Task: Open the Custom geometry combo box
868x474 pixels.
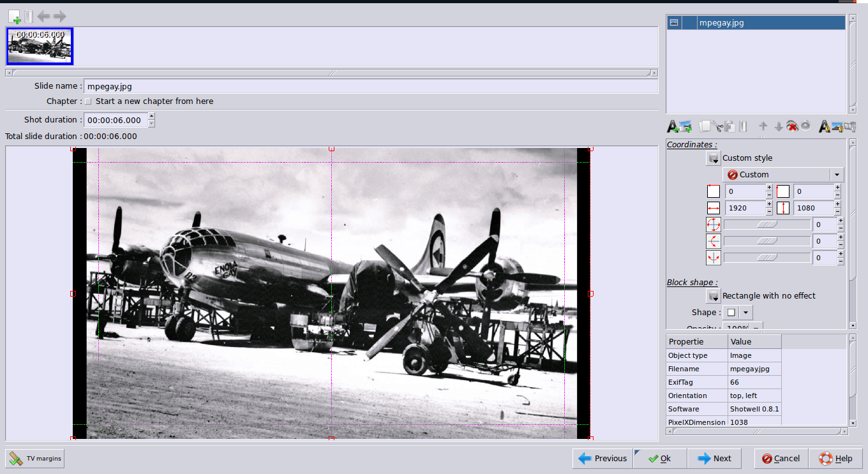Action: pos(783,175)
